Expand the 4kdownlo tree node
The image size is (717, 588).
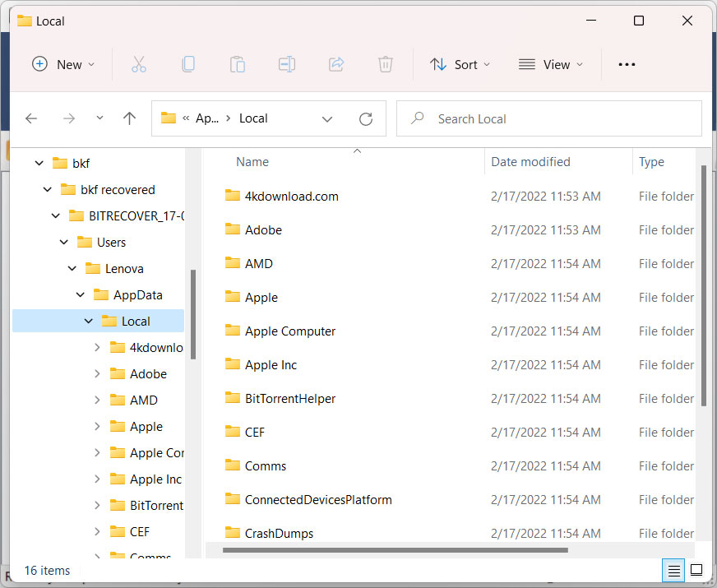point(97,348)
